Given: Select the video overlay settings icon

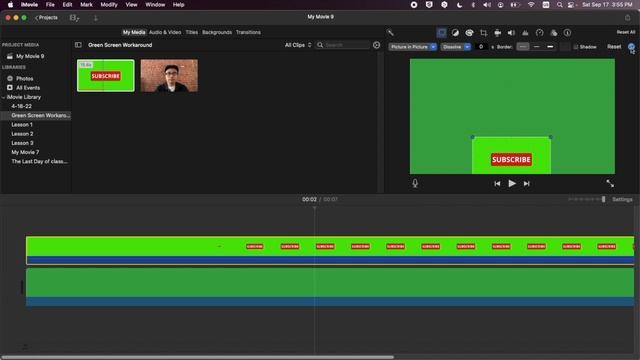Looking at the screenshot, I should pos(441,33).
